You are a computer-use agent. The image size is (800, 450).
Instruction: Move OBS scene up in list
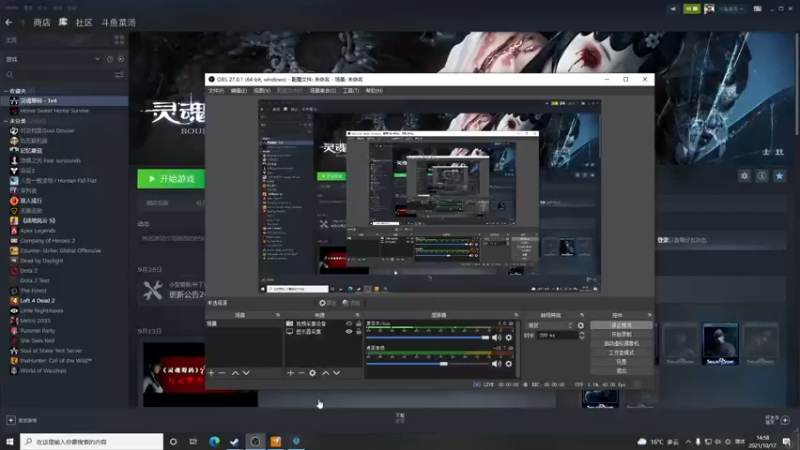pos(235,373)
